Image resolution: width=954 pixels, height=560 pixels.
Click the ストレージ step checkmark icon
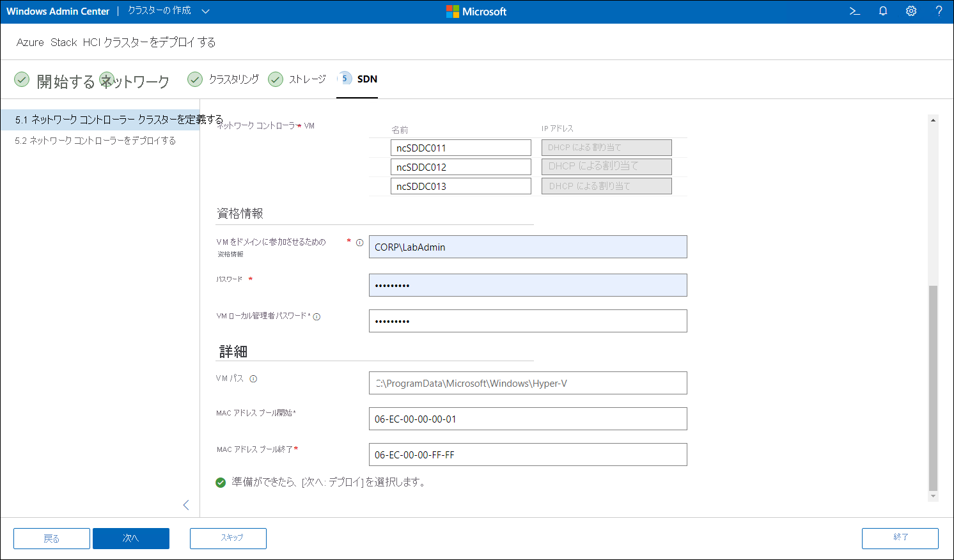pos(276,79)
